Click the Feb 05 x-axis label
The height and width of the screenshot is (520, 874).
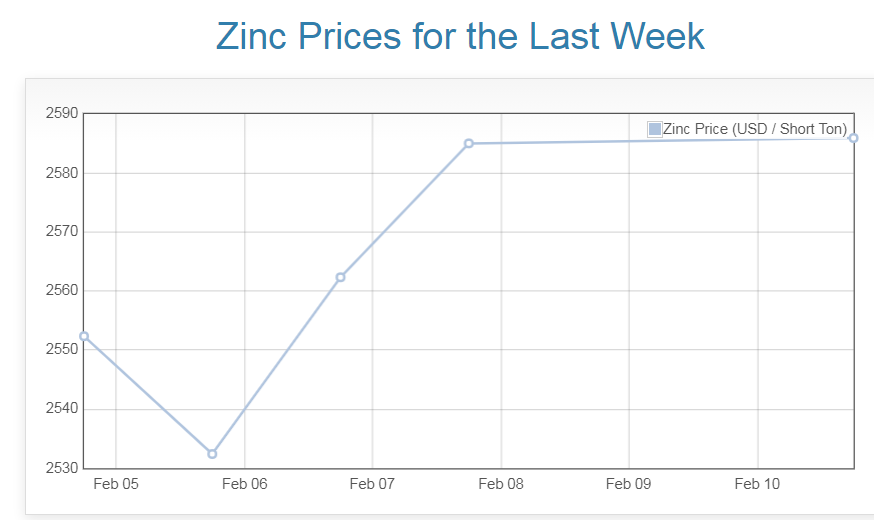click(116, 485)
